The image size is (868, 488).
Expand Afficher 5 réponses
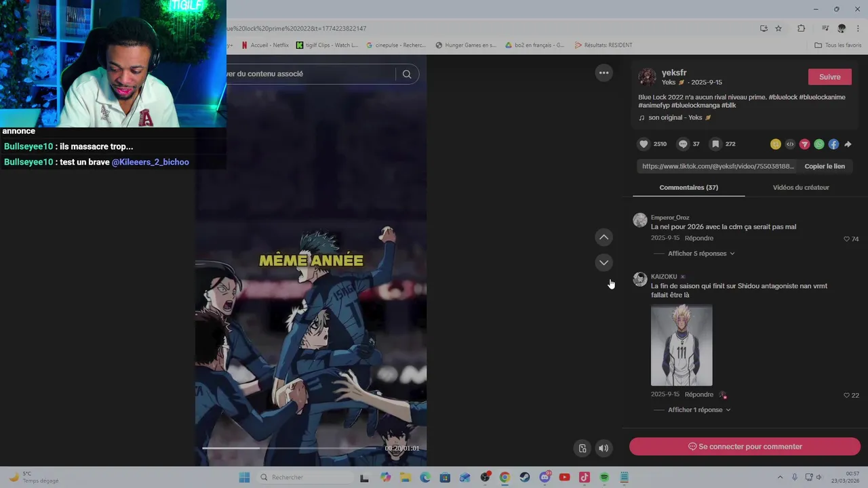pos(701,253)
